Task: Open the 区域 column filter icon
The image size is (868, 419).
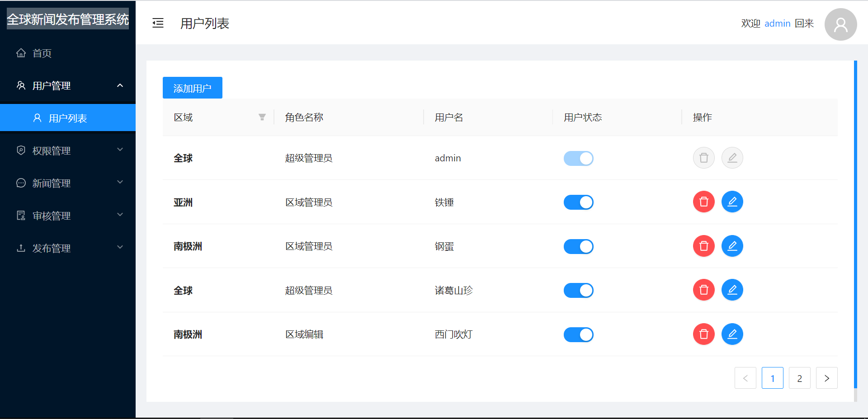Action: [262, 118]
